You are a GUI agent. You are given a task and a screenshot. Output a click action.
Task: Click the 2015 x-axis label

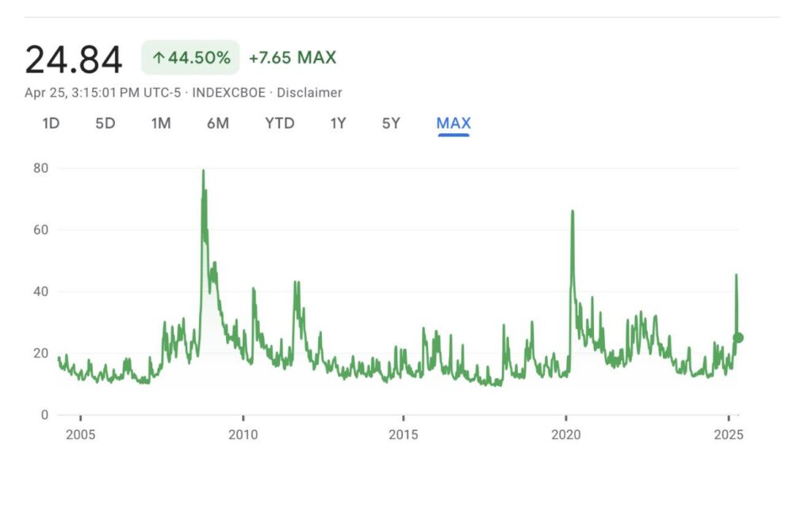pos(404,434)
